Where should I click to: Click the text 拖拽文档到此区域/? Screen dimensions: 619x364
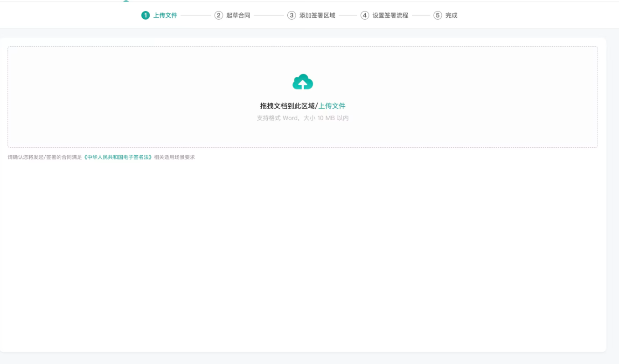pos(289,106)
